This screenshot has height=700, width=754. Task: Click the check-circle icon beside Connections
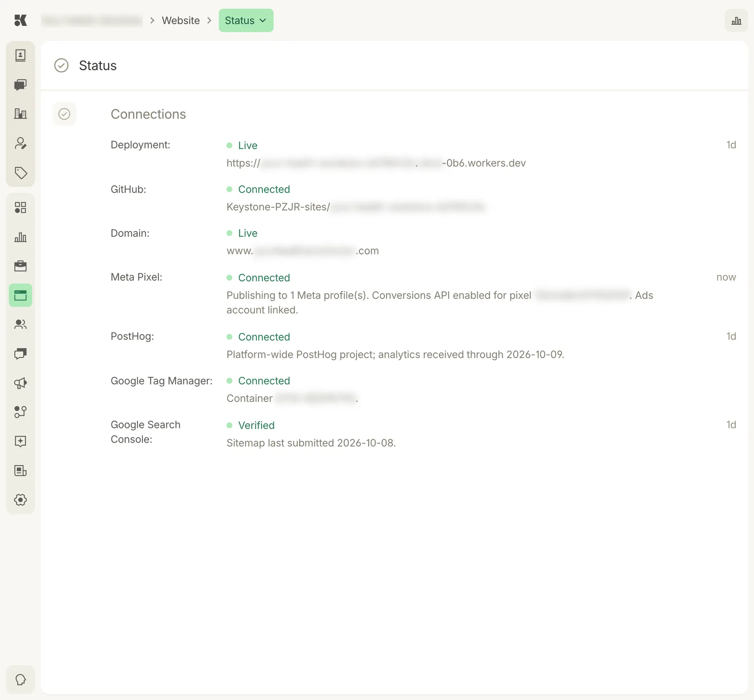[x=65, y=114]
